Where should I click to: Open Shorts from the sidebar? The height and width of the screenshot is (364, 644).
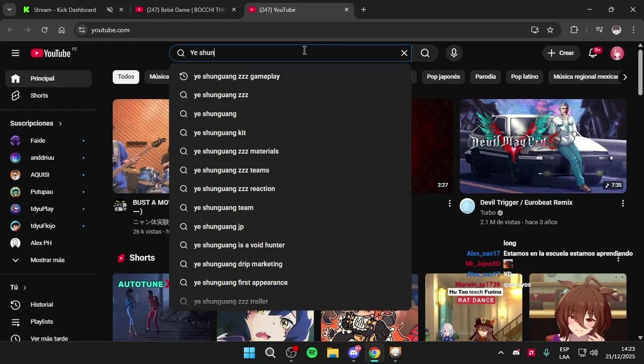coord(48,96)
